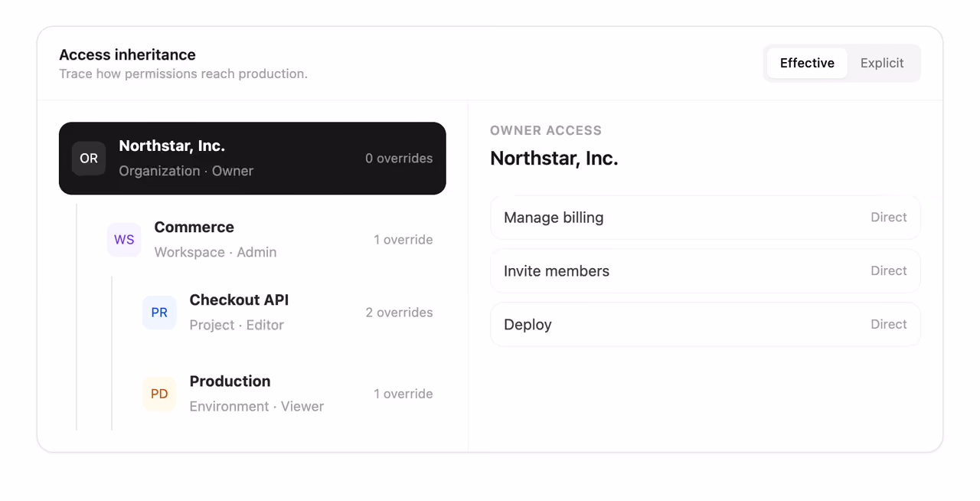The height and width of the screenshot is (501, 980).
Task: Click the 'Direct' label on Manage billing
Action: [x=889, y=218]
